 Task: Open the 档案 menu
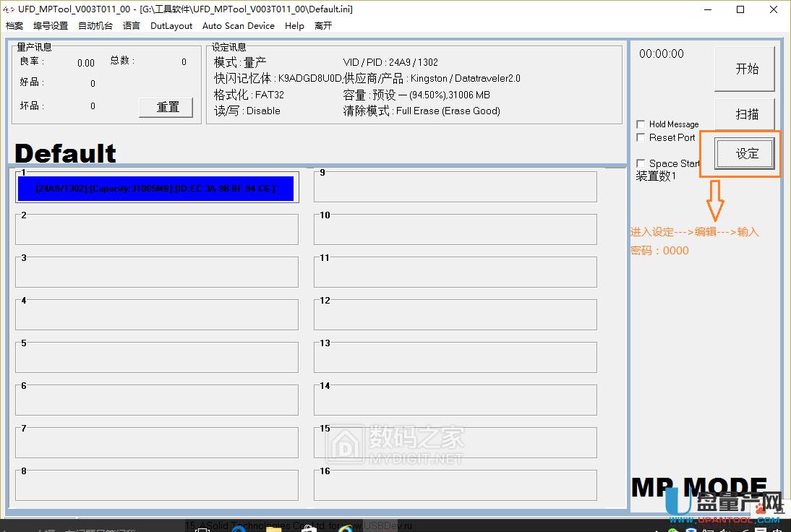click(x=14, y=25)
